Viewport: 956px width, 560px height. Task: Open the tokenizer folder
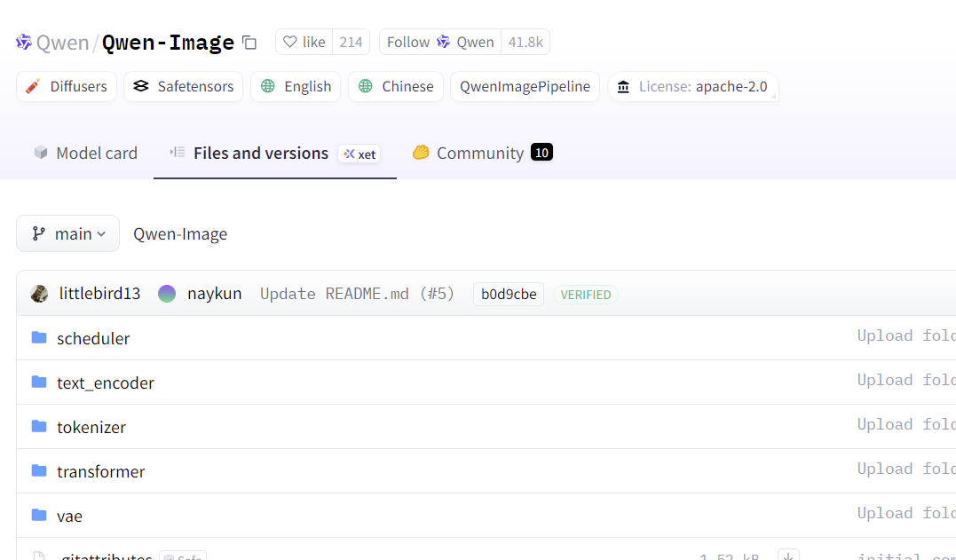pos(91,427)
